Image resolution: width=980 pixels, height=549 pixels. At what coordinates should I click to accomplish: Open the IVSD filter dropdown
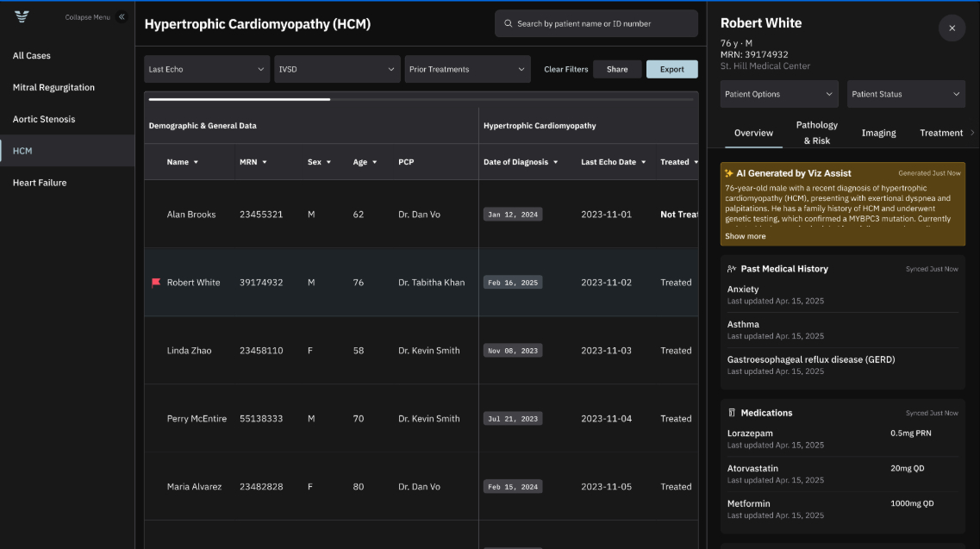337,70
